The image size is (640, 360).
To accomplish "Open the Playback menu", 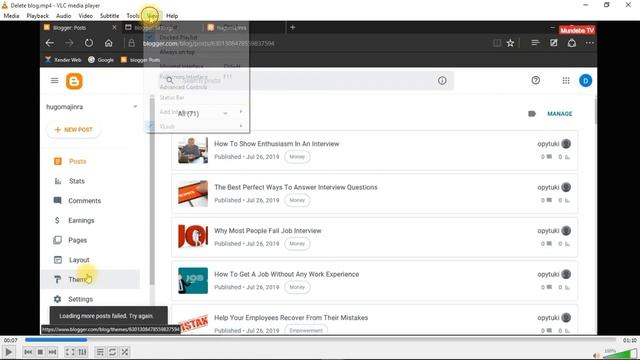I will 38,16.
